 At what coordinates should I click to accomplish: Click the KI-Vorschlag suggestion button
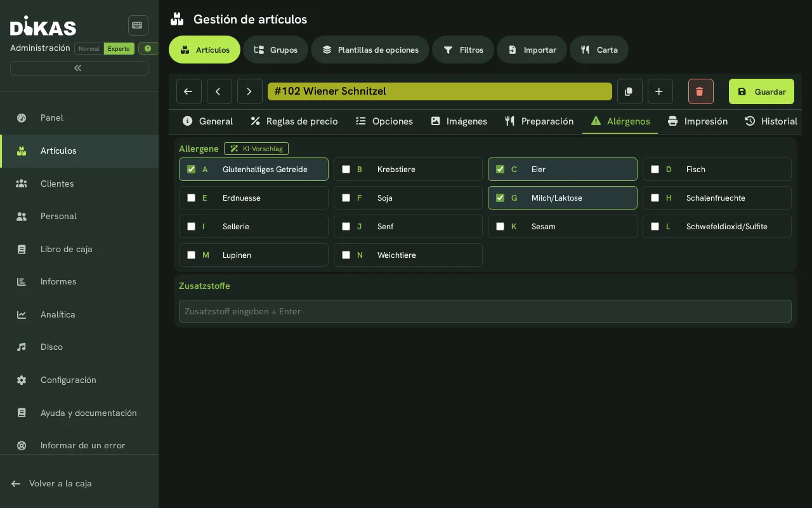(x=256, y=149)
